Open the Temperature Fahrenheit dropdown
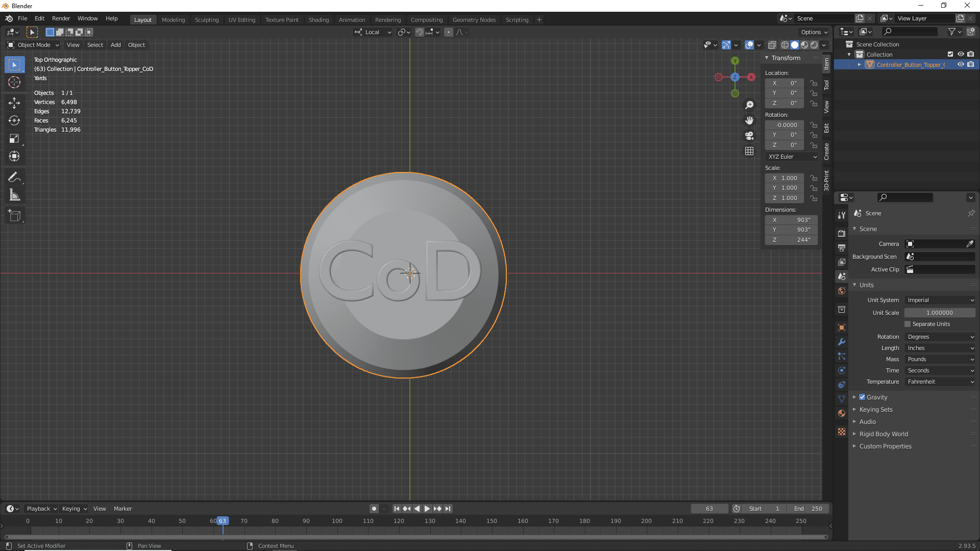The image size is (980, 551). (940, 382)
